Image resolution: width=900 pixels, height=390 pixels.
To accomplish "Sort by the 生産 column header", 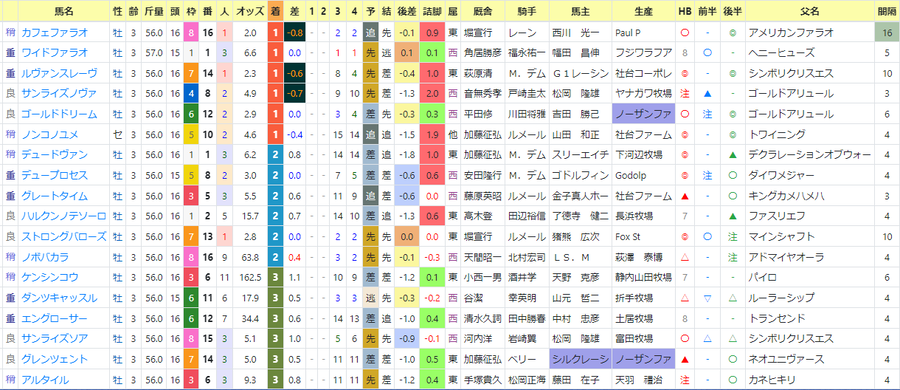I will 643,11.
